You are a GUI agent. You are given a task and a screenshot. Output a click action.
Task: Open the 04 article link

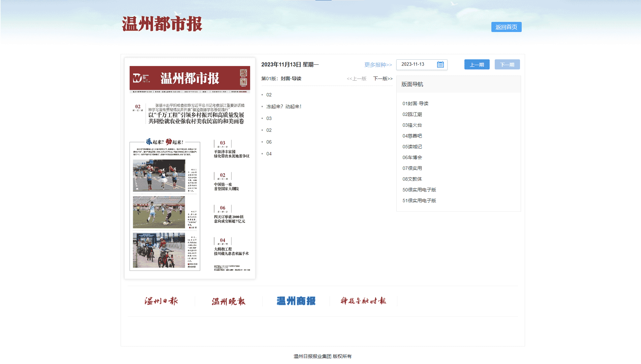pyautogui.click(x=269, y=154)
